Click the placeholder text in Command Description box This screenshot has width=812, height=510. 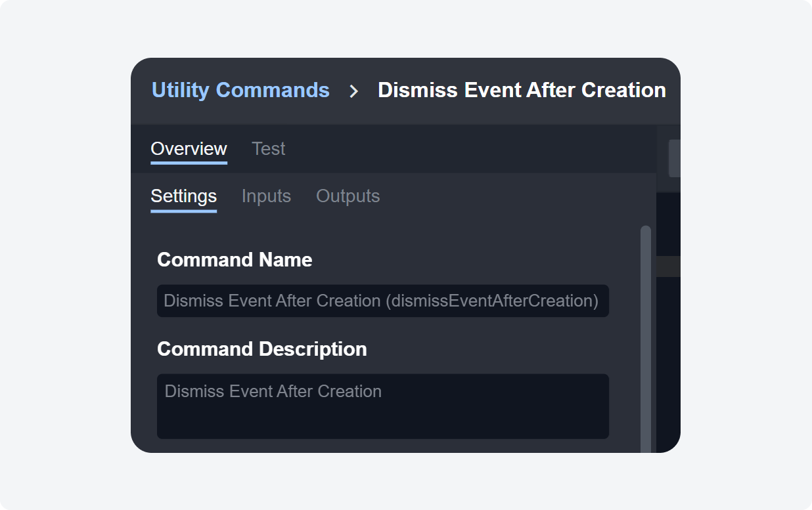point(273,391)
